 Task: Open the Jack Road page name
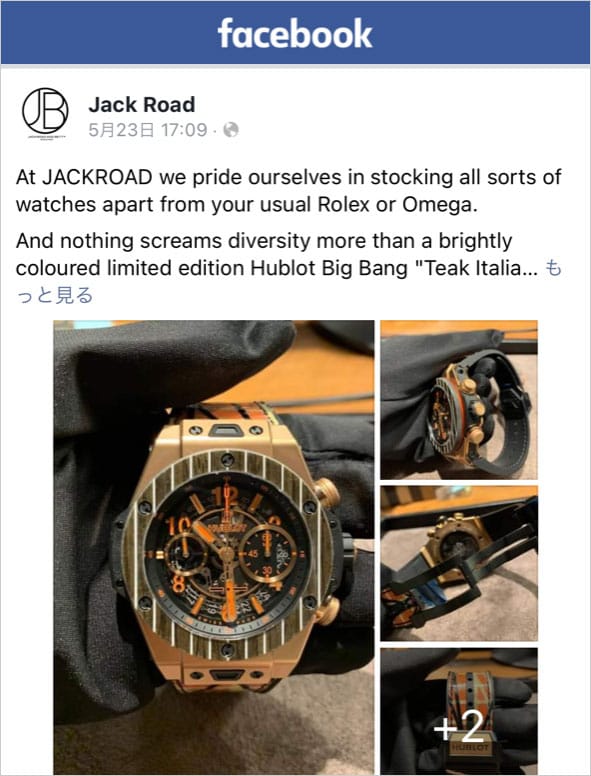tap(142, 105)
